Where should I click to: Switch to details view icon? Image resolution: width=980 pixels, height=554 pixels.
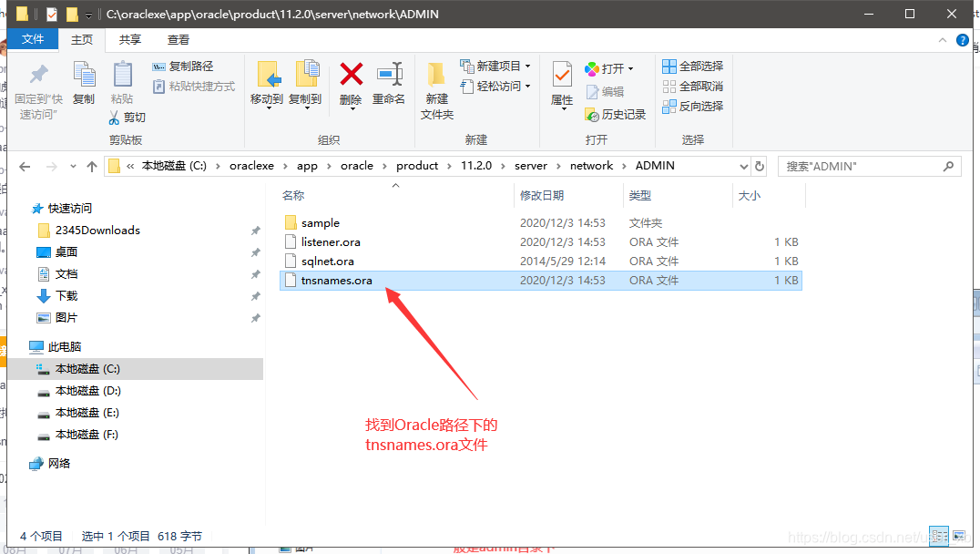tap(939, 536)
